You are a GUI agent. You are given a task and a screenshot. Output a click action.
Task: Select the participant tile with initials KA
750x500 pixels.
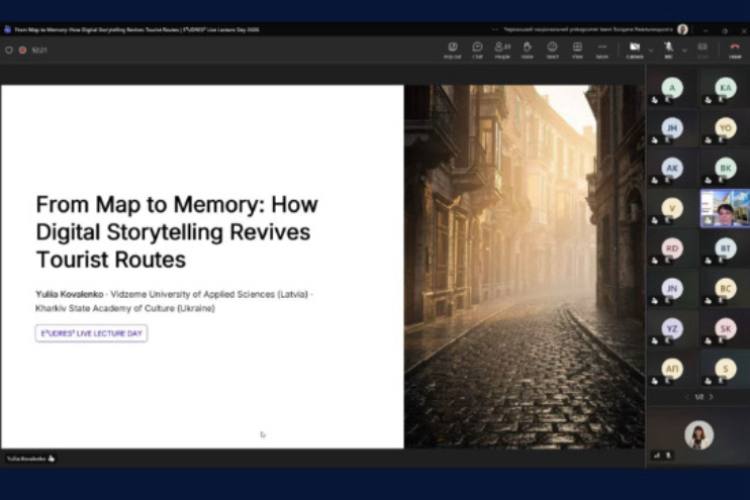coord(725,89)
